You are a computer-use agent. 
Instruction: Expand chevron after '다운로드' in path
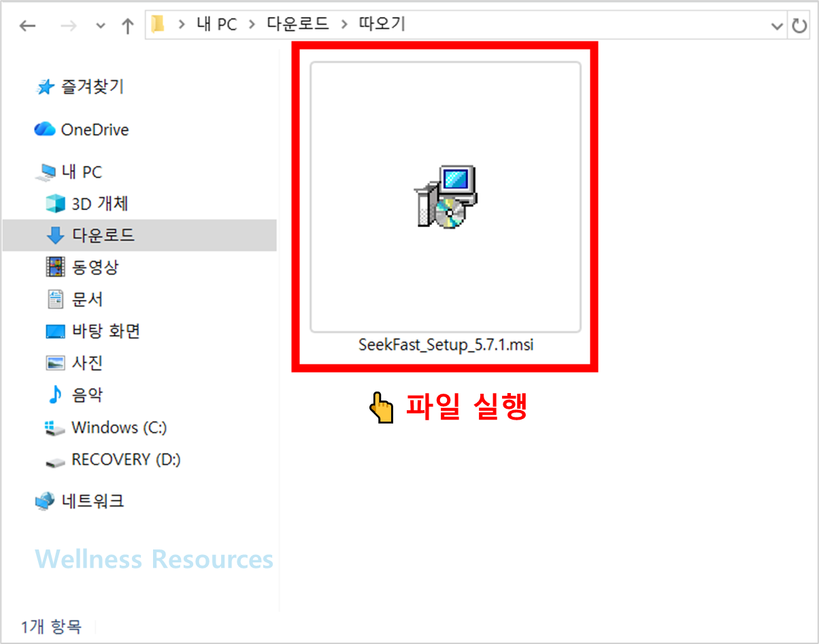(345, 25)
